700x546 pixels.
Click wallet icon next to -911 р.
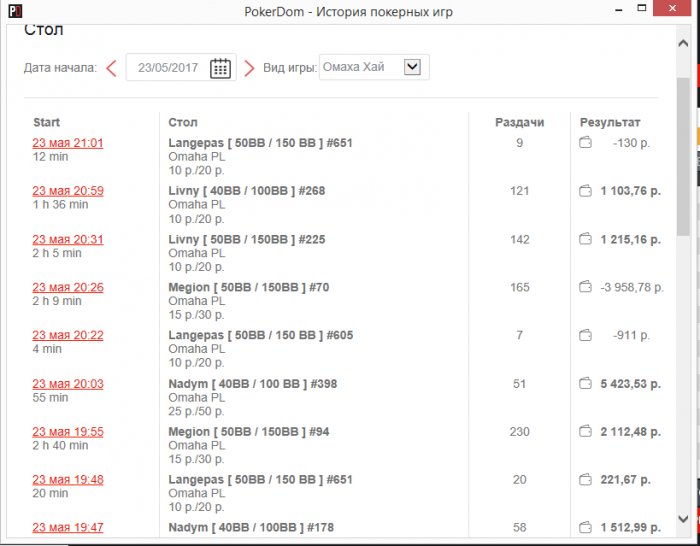pos(585,335)
